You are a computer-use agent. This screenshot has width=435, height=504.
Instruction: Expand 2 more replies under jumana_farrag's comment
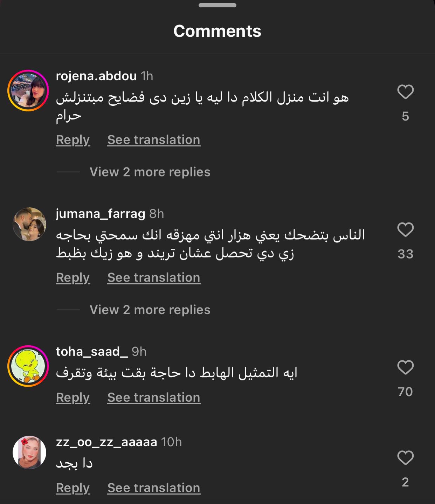tap(150, 310)
